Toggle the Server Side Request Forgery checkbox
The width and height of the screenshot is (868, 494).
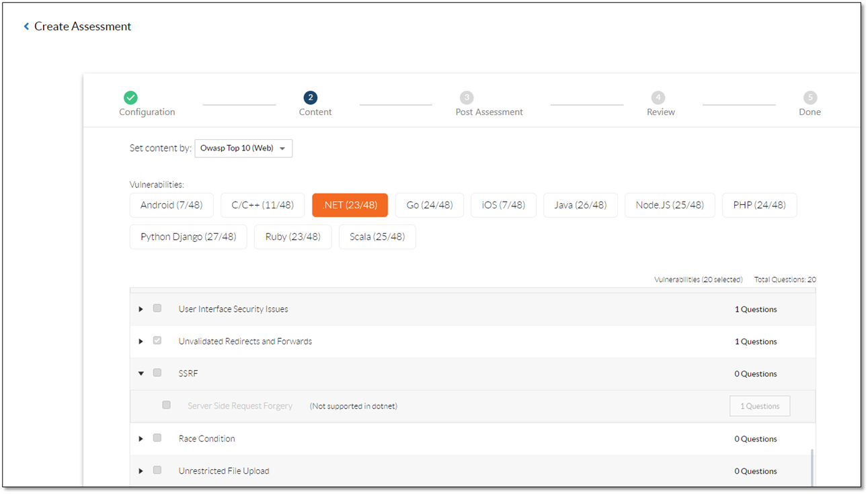(167, 405)
